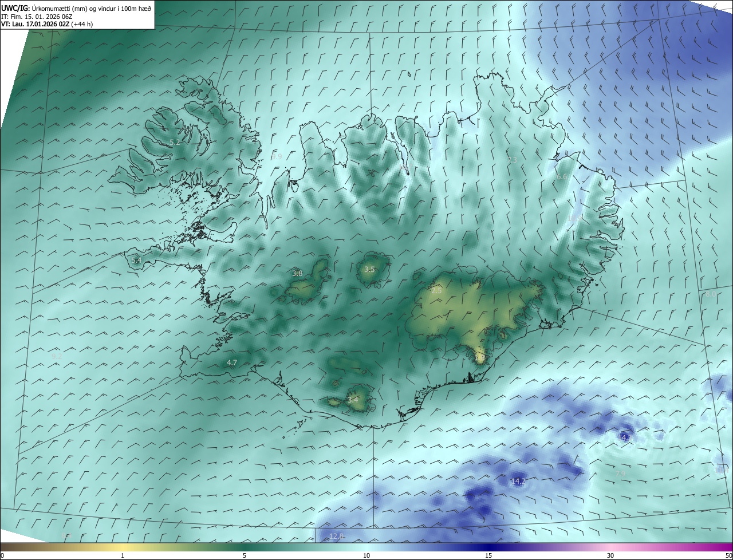Click the 5.4 value on the western peninsula

(136, 261)
